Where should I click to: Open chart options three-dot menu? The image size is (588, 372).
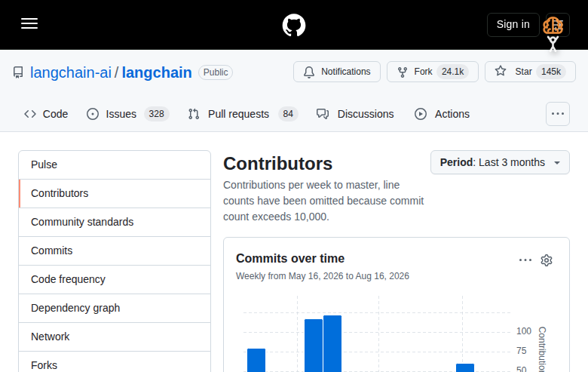(525, 260)
